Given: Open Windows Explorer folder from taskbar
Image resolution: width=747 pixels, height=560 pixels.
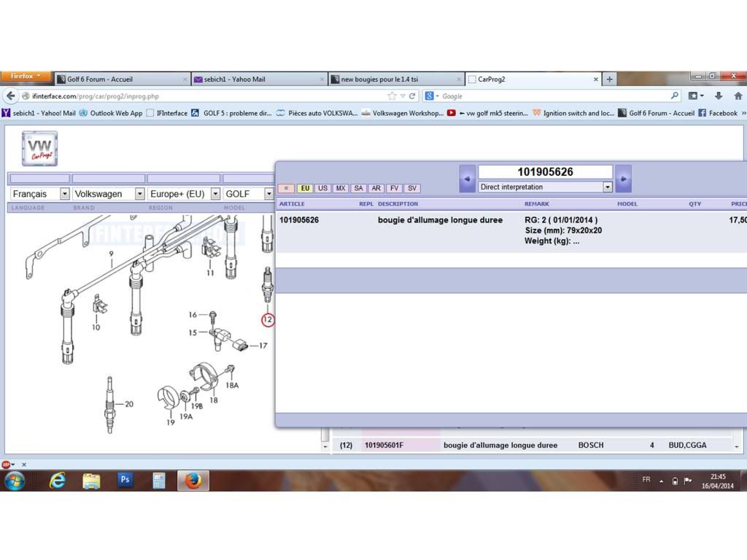Looking at the screenshot, I should (91, 481).
